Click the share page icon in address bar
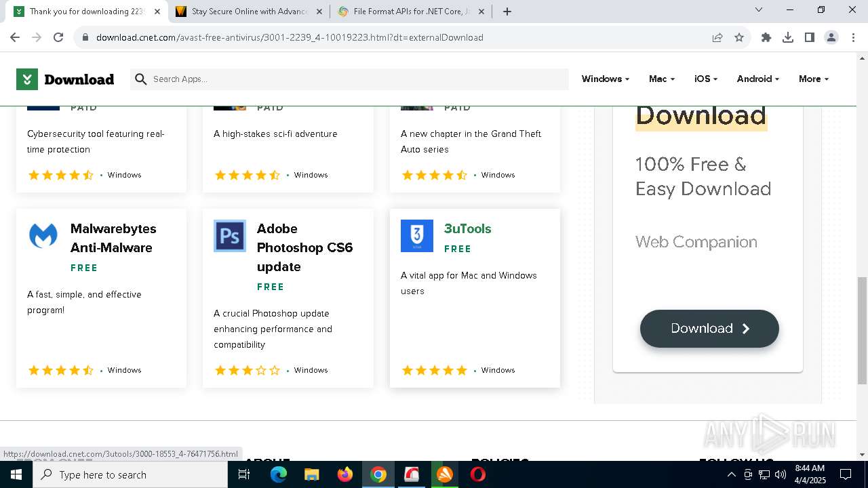Screen dimensions: 868x488 click(x=717, y=37)
